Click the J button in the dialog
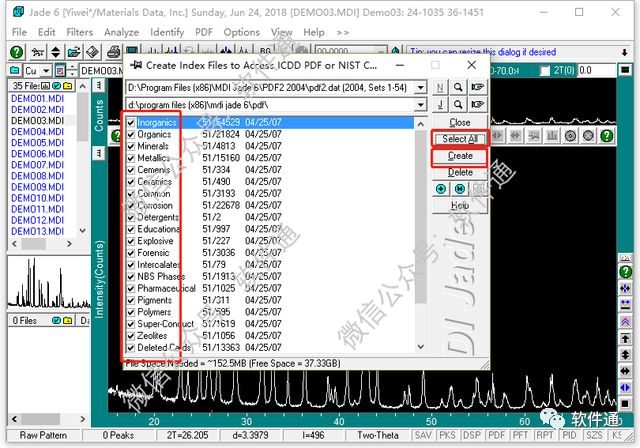The image size is (640, 448). (x=440, y=104)
